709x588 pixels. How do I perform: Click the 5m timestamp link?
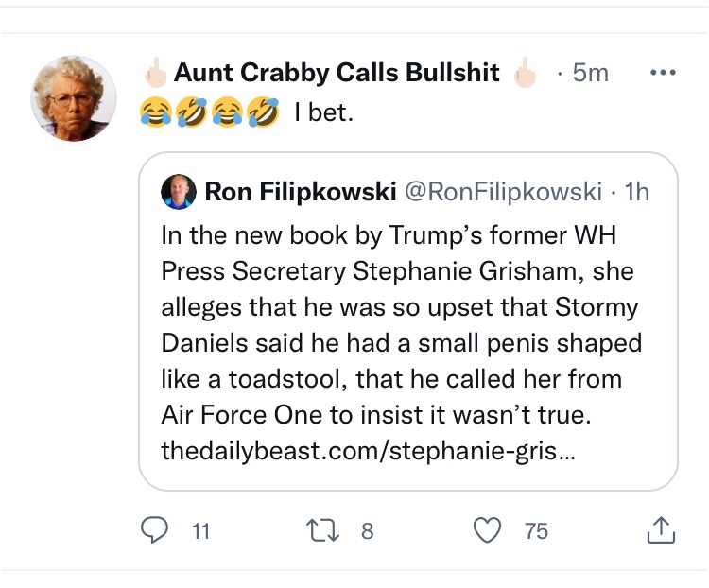click(x=592, y=73)
